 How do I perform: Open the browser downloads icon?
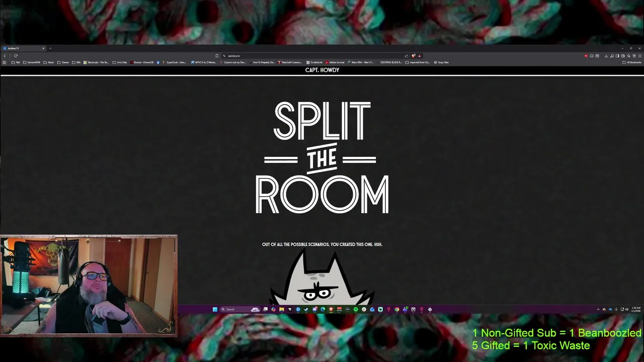[606, 56]
